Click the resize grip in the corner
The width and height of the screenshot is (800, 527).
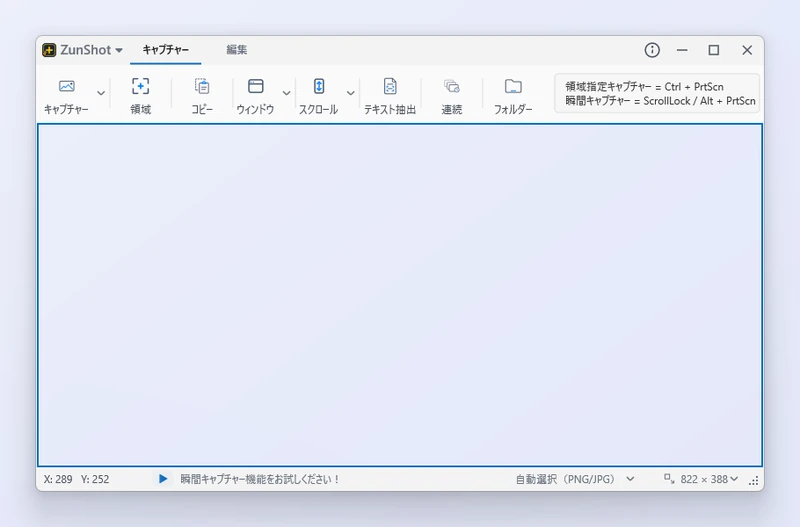[x=754, y=481]
